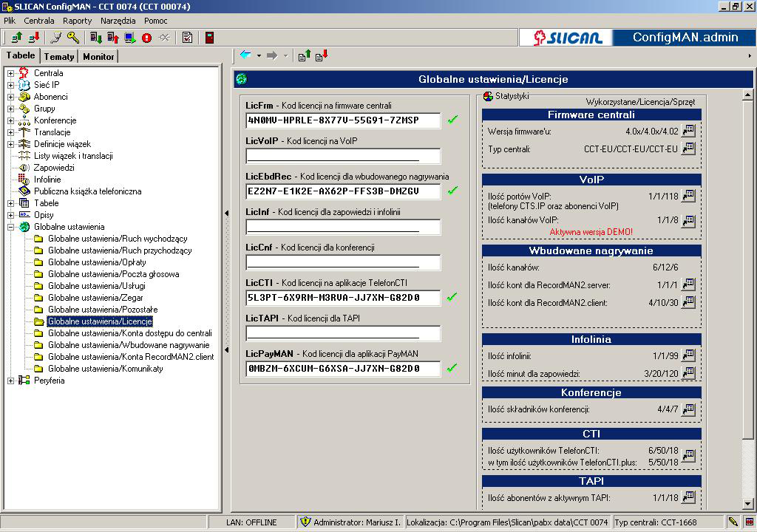Open the Narzędzia menu
The height and width of the screenshot is (532, 757).
tap(118, 21)
